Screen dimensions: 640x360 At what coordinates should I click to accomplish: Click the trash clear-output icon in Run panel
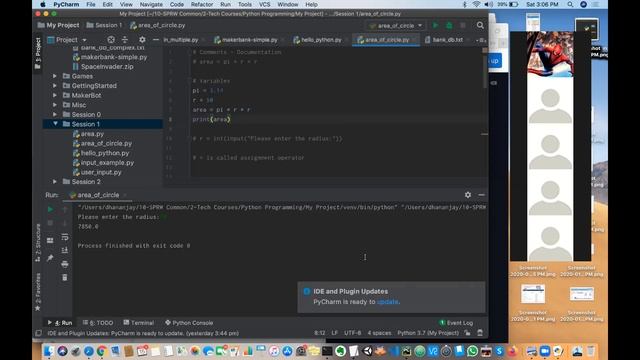coord(64,278)
